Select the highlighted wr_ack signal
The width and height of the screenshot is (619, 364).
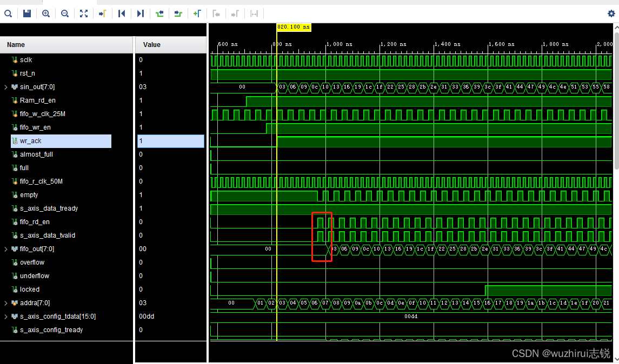pyautogui.click(x=61, y=141)
